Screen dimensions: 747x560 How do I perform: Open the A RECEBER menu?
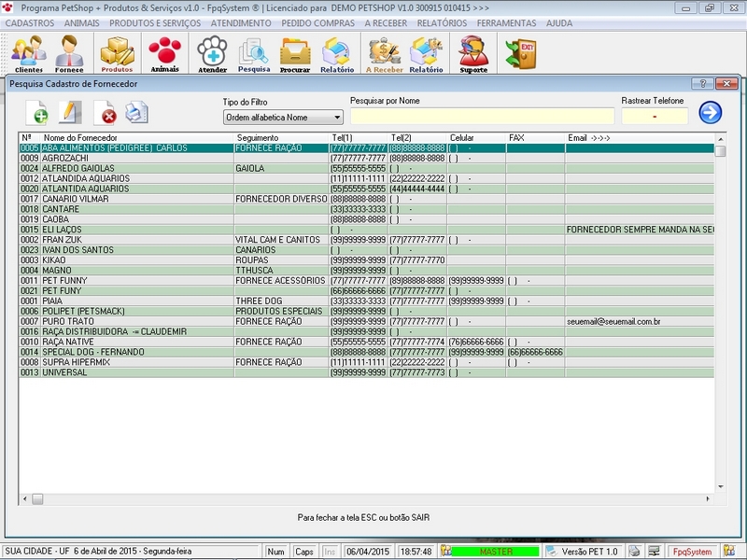coord(386,23)
